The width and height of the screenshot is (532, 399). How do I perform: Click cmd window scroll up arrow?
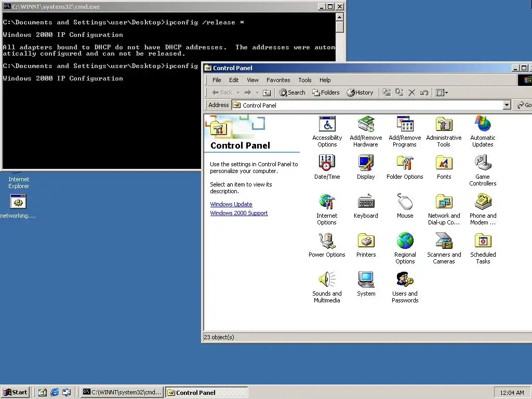(x=340, y=17)
